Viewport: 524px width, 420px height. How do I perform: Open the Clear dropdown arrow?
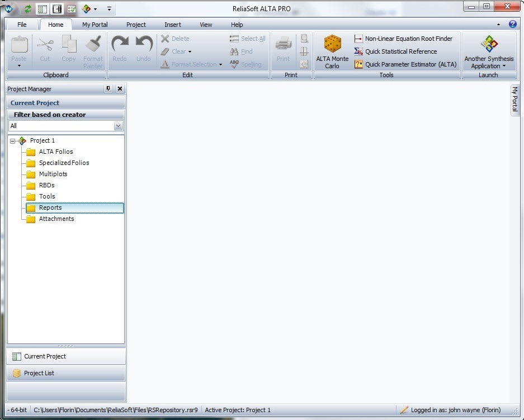pos(190,52)
